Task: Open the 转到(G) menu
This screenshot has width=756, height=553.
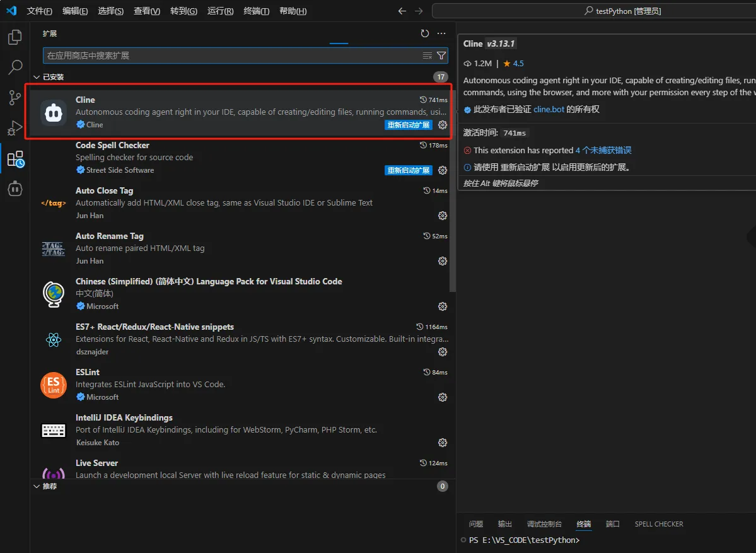Action: [183, 11]
